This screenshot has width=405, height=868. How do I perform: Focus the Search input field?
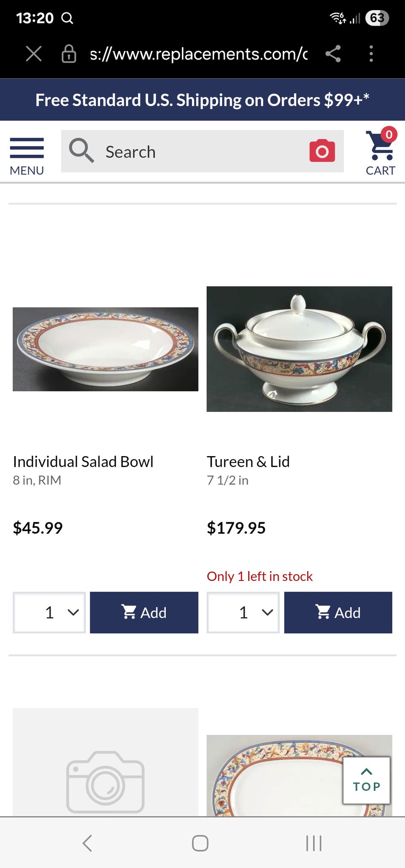pyautogui.click(x=202, y=152)
